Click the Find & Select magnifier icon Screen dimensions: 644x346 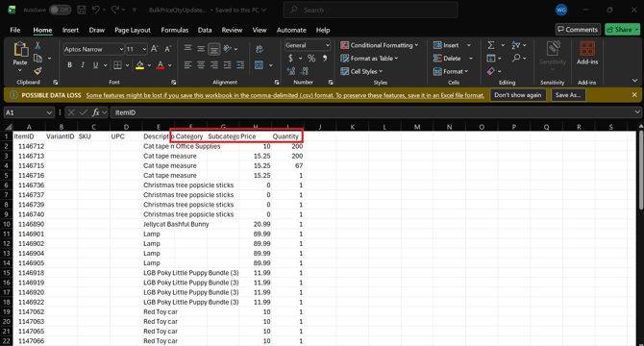516,59
